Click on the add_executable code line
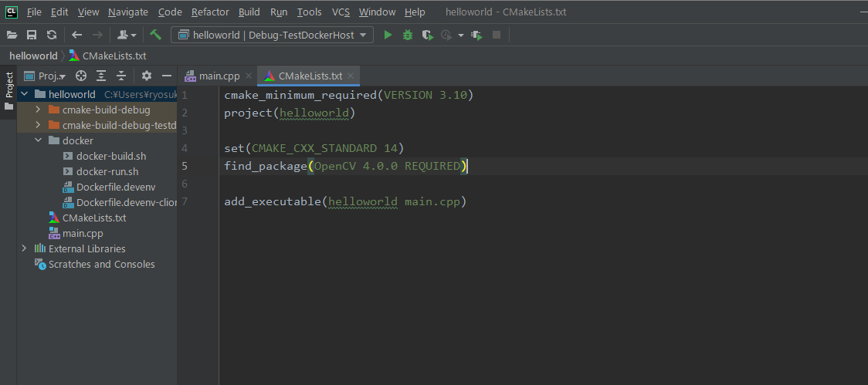The width and height of the screenshot is (868, 385). (345, 201)
